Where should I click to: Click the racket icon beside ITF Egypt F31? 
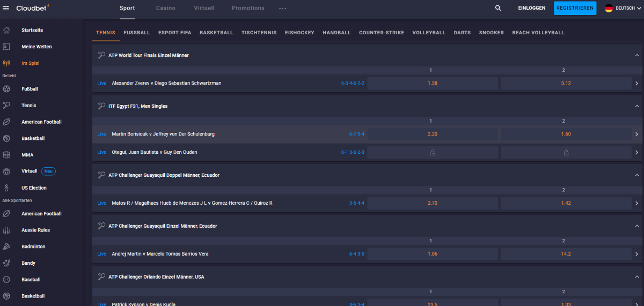[x=101, y=106]
